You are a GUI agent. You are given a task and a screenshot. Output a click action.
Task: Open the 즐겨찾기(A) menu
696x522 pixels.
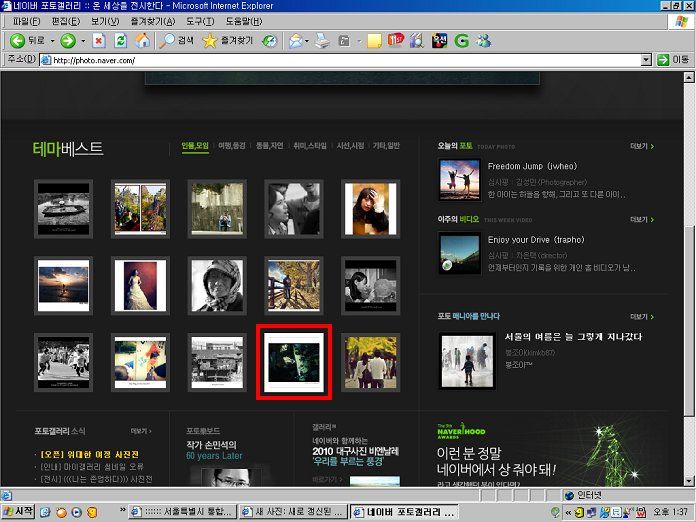pos(153,21)
